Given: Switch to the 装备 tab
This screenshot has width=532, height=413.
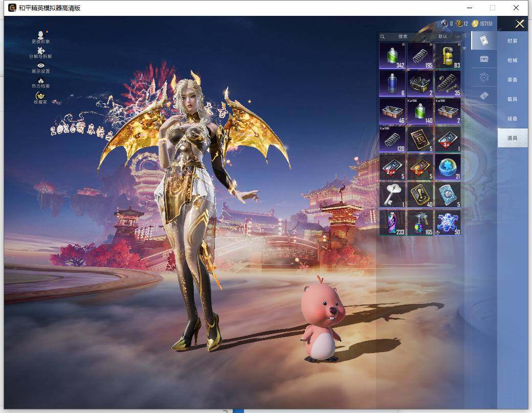Looking at the screenshot, I should (x=513, y=79).
